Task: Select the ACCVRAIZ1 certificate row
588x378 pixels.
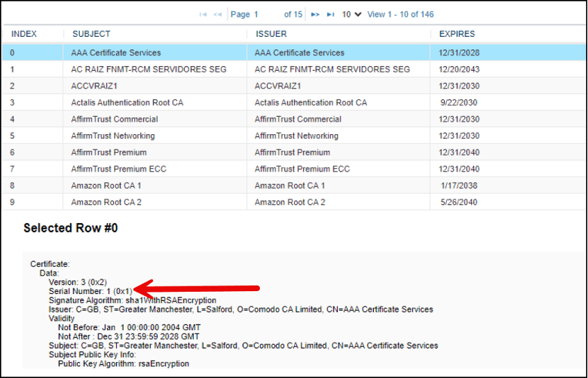Action: pyautogui.click(x=294, y=86)
